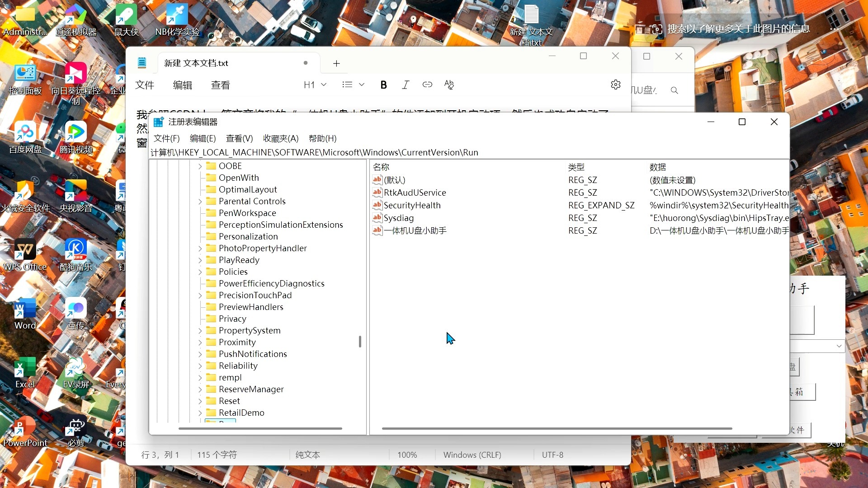Open a new tab in Notepad
Image resolution: width=868 pixels, height=488 pixels.
pos(336,63)
